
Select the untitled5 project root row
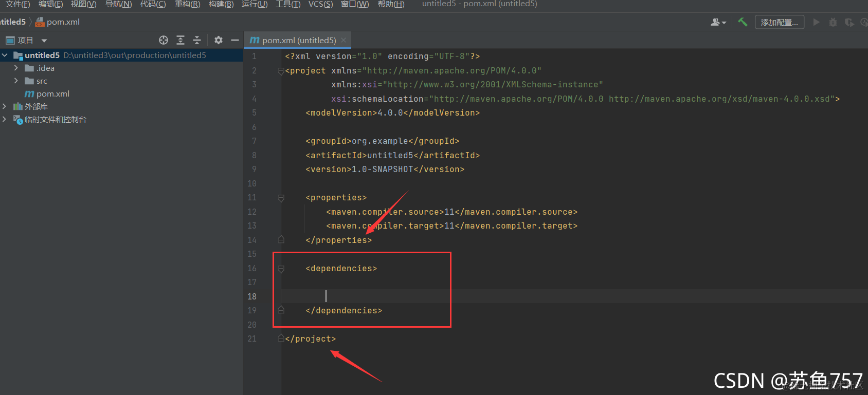121,55
